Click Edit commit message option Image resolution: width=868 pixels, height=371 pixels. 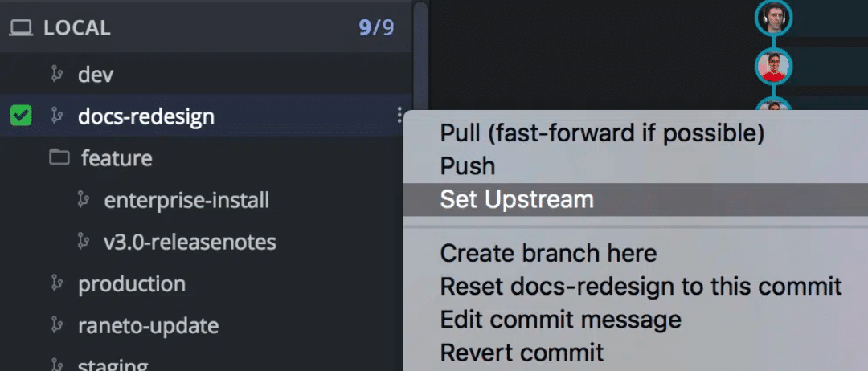tap(560, 319)
